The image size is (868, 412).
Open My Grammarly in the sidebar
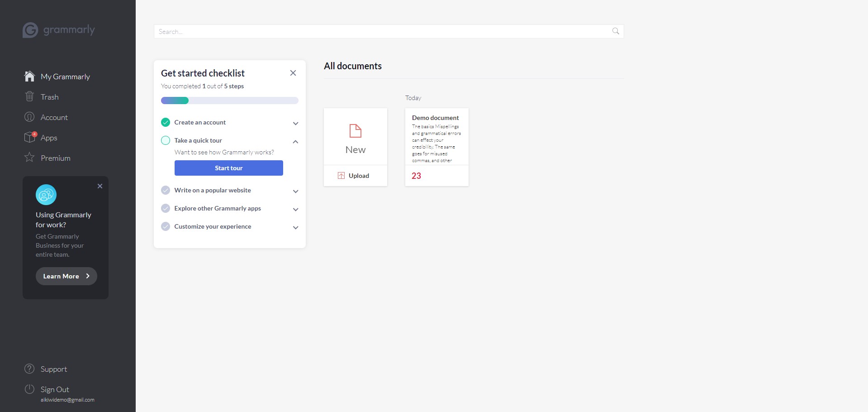(x=65, y=77)
